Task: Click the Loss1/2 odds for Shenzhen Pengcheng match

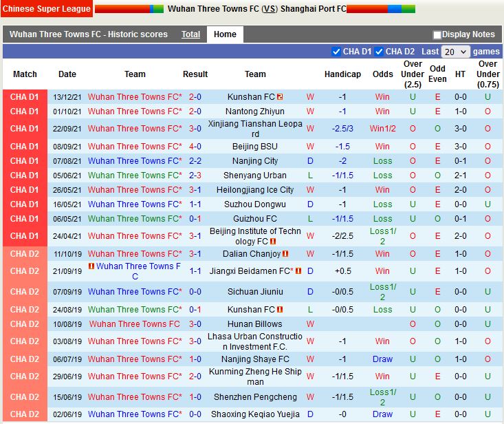Action: click(x=383, y=397)
